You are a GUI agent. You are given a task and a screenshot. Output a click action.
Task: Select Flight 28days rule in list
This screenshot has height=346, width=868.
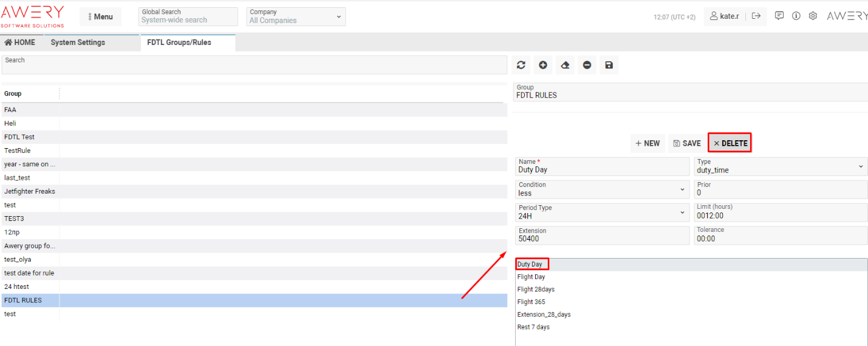pyautogui.click(x=536, y=290)
